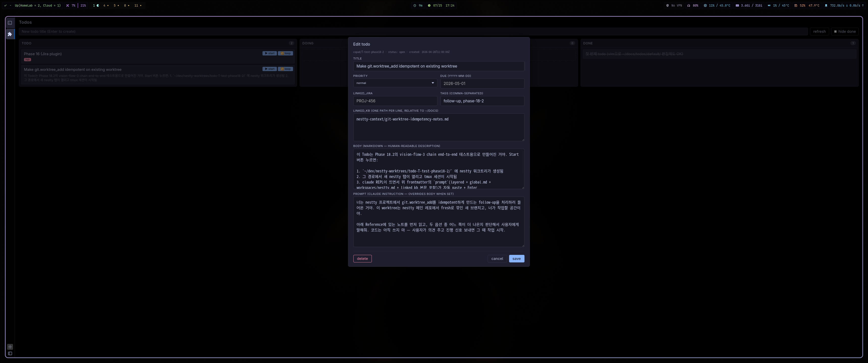Open the struck-through done todo card
868x363 pixels.
point(719,54)
